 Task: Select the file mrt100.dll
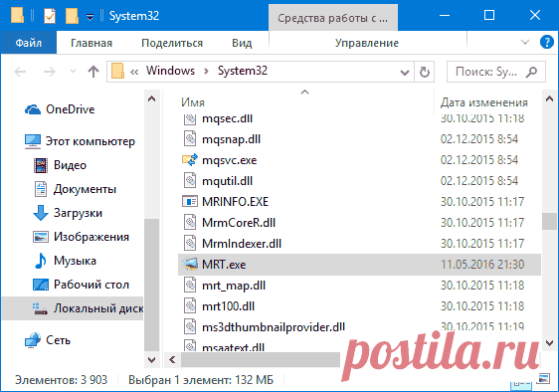[x=228, y=306]
